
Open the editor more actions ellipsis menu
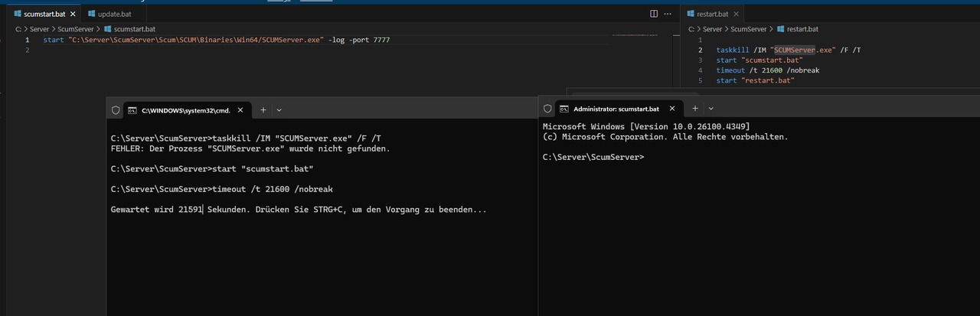coord(669,14)
